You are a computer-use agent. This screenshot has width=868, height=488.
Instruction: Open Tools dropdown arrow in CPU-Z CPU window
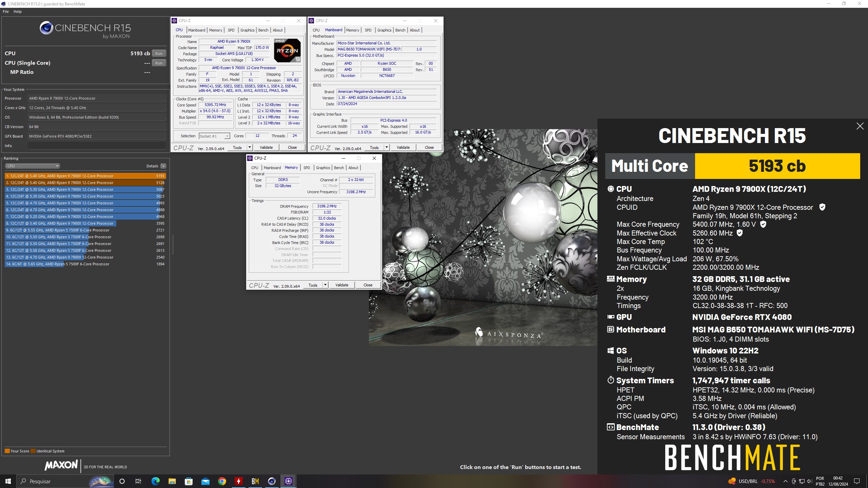tap(250, 147)
